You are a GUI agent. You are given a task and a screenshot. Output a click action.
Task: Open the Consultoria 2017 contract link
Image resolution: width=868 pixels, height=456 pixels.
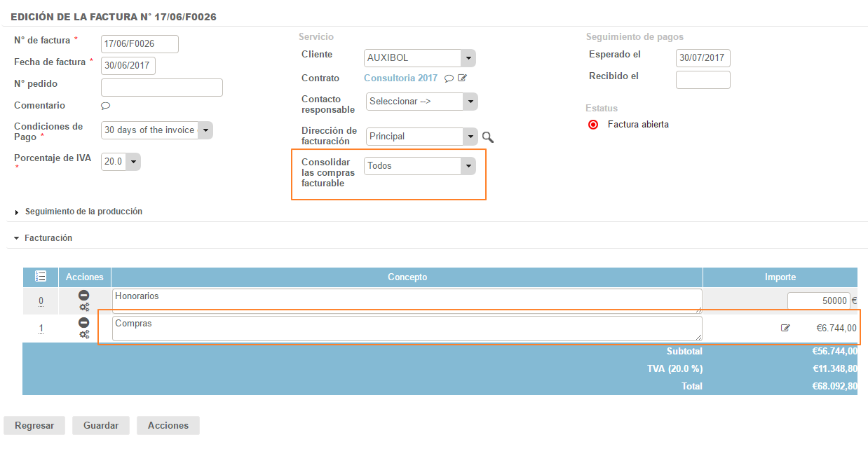[400, 78]
